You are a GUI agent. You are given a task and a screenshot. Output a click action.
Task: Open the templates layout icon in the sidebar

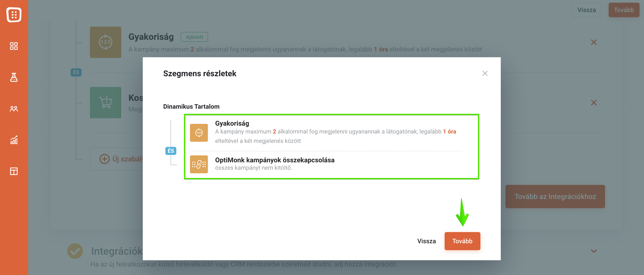(14, 171)
